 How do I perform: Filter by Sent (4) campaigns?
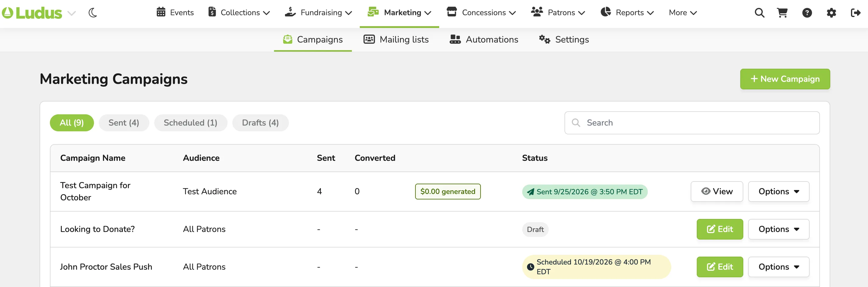pos(124,123)
